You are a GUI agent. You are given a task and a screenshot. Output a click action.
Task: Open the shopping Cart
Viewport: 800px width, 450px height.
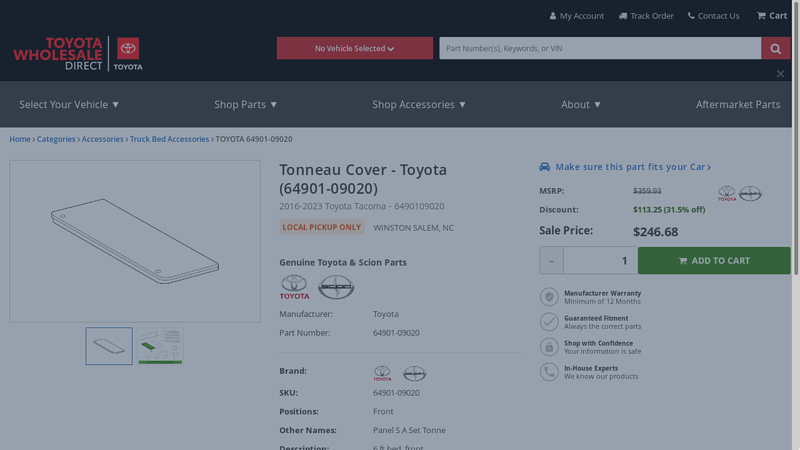[772, 15]
